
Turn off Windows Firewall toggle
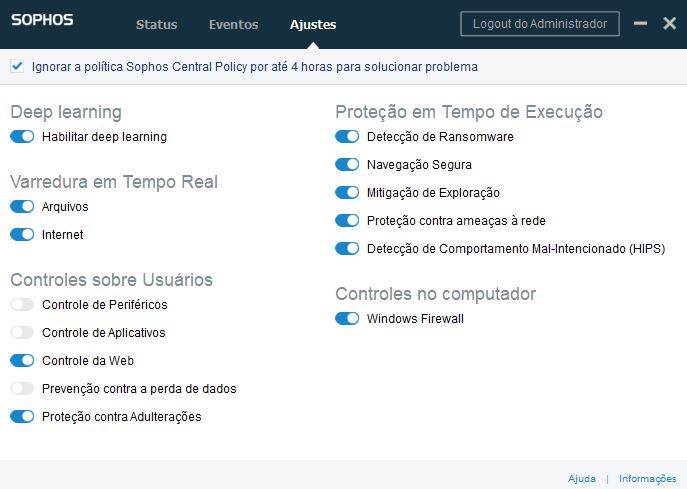coord(347,319)
